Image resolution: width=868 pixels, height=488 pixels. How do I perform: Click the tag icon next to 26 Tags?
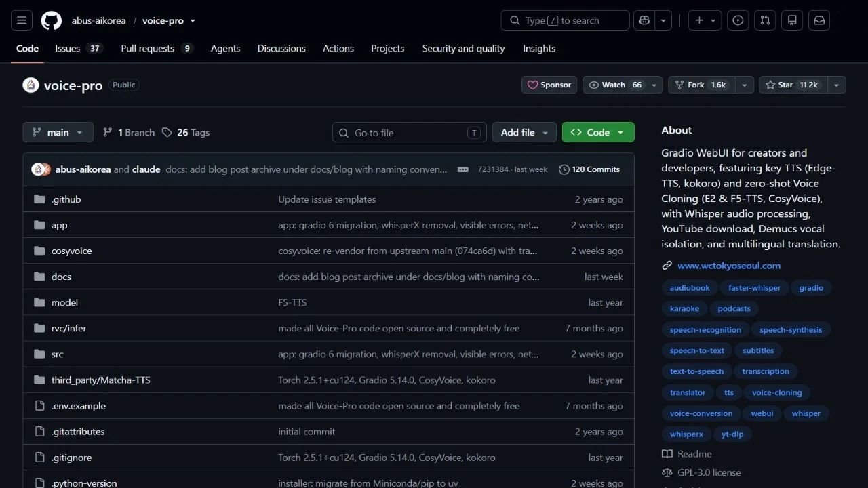pos(167,132)
